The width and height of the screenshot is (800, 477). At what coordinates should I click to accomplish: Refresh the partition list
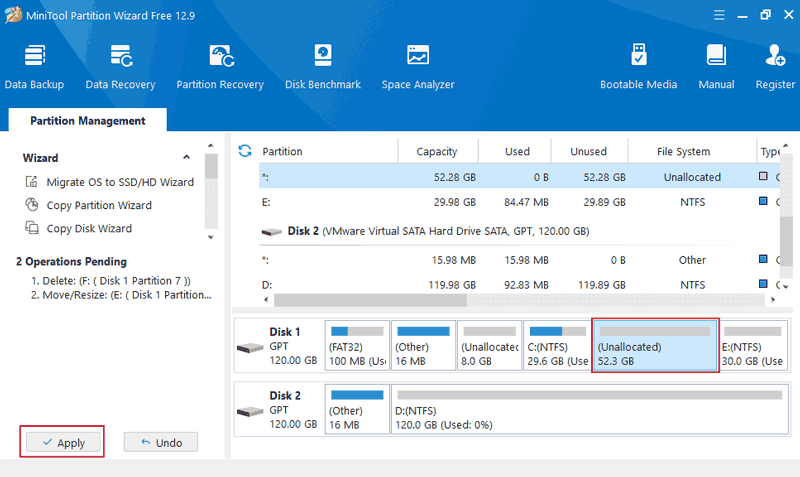244,151
